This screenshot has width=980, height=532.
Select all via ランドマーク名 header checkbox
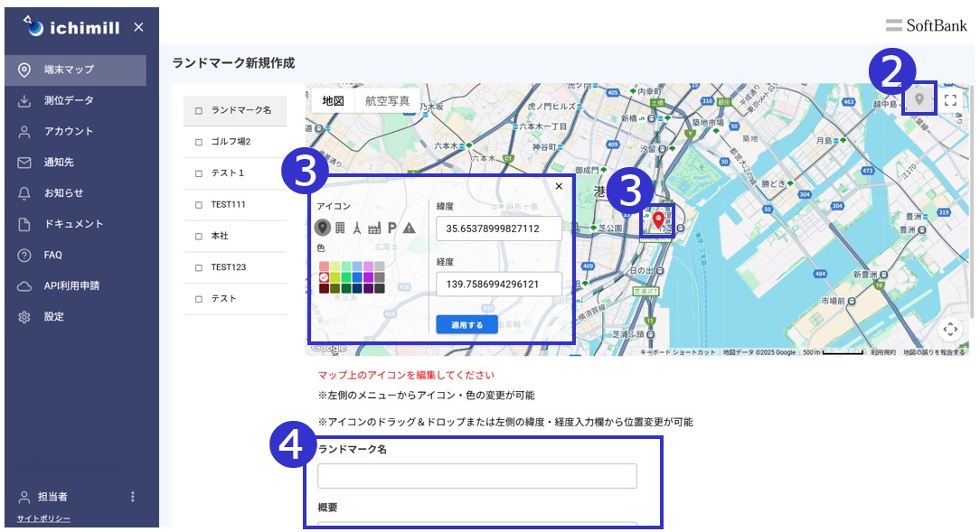pyautogui.click(x=199, y=110)
